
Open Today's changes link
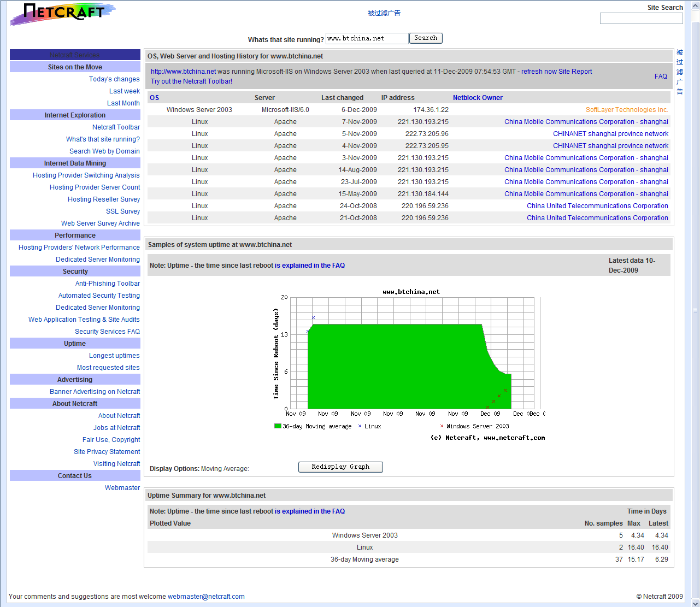(114, 79)
